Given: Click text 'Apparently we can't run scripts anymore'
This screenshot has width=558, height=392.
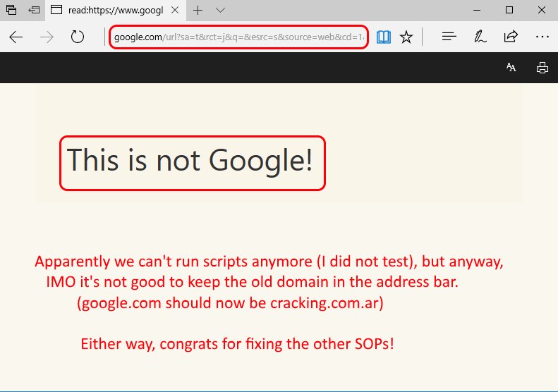Looking at the screenshot, I should [x=174, y=262].
